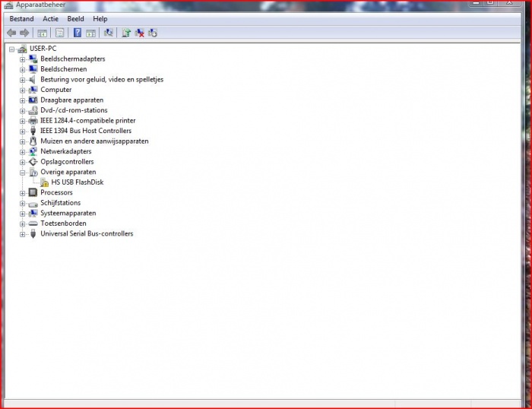Click the Forward arrow toolbar icon

coord(24,33)
